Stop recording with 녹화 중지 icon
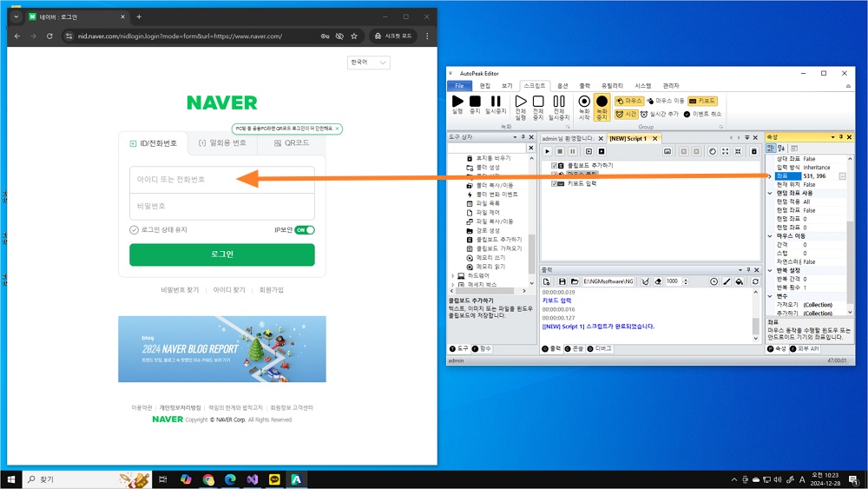The width and height of the screenshot is (868, 489). tap(602, 102)
